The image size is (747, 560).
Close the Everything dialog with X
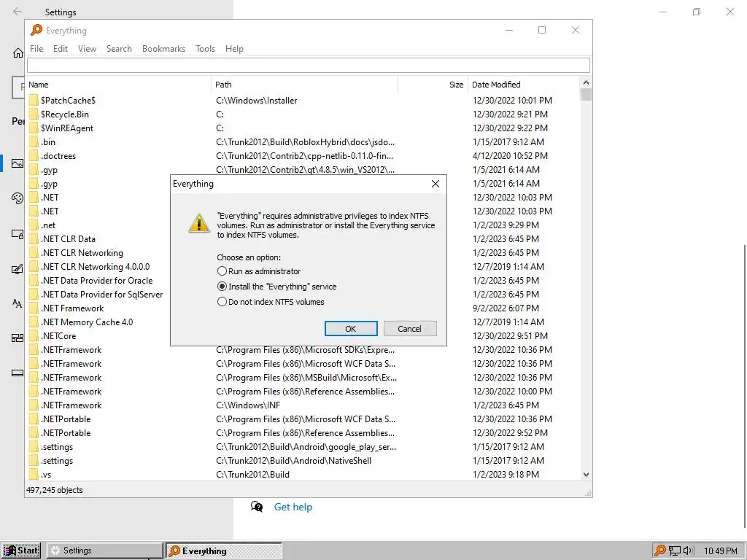[435, 184]
